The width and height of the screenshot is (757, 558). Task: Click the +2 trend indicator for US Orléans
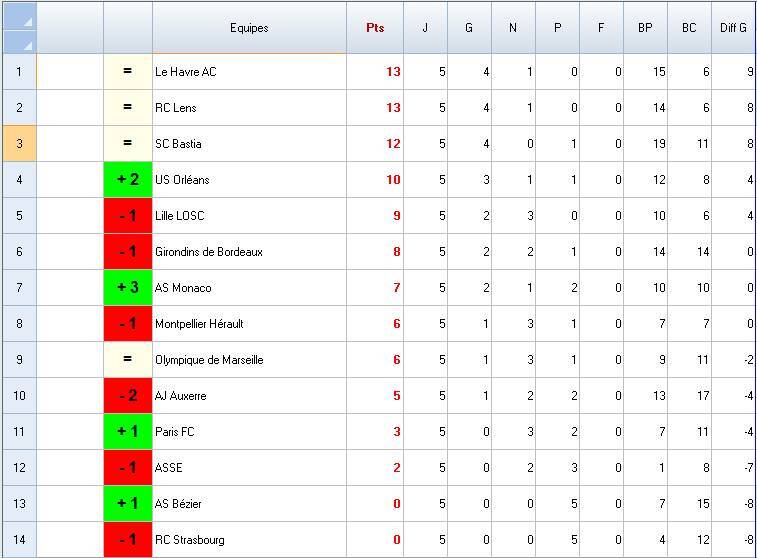127,180
